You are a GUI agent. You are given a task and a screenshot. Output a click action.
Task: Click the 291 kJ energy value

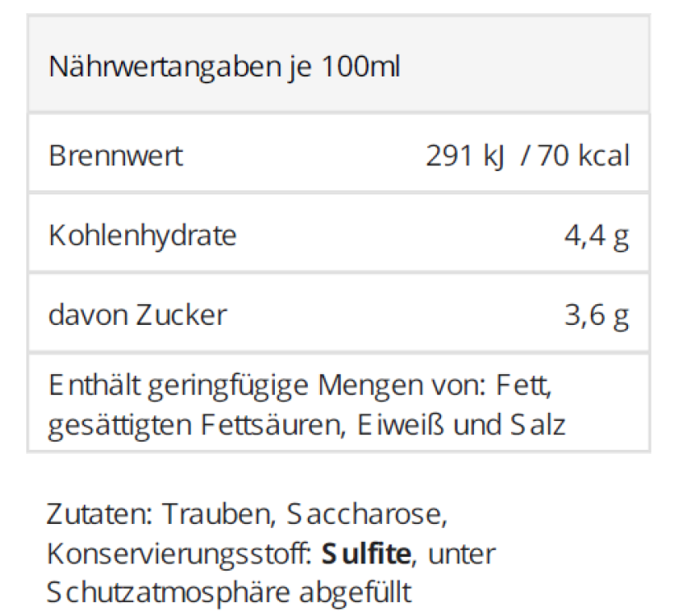(464, 155)
